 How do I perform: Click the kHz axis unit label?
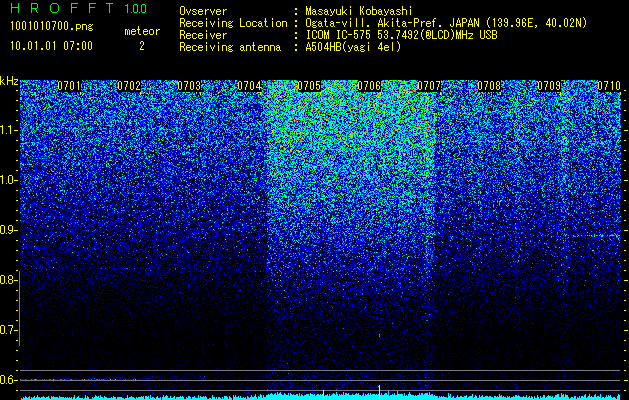coord(9,81)
